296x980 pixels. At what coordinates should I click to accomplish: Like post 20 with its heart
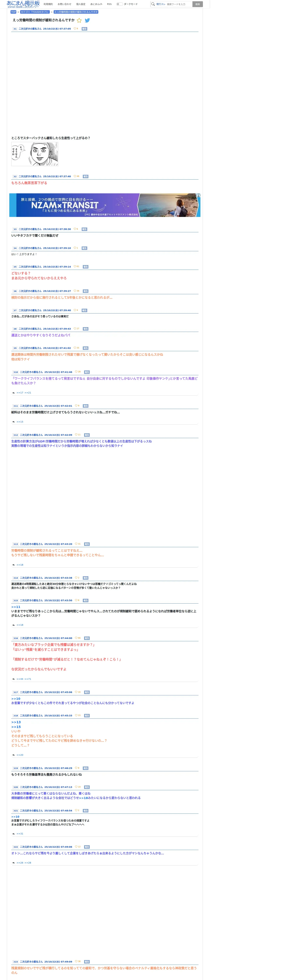tap(76, 787)
